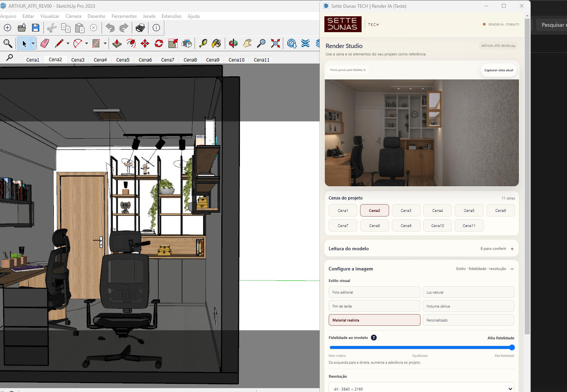Open the Line tool dropdown arrow
This screenshot has height=392, width=567.
pyautogui.click(x=68, y=43)
